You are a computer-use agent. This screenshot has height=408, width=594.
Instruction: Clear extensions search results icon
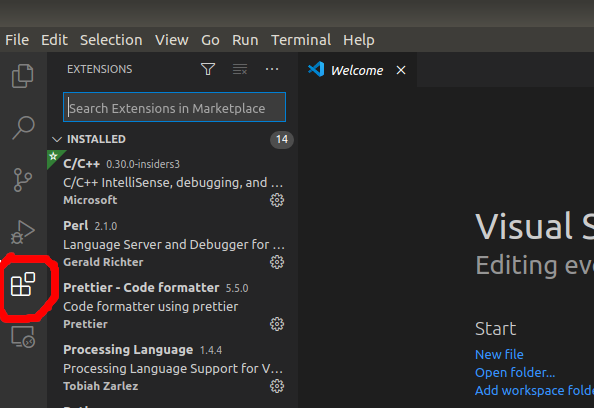coord(240,69)
